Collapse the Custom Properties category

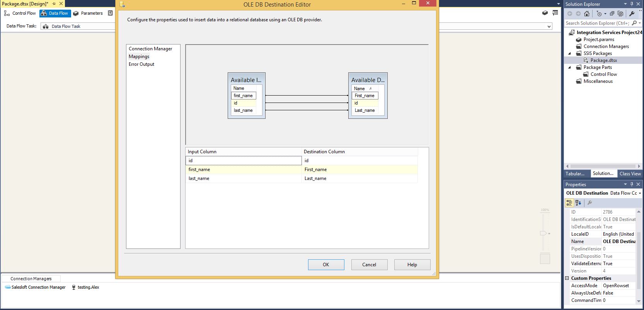pyautogui.click(x=567, y=278)
